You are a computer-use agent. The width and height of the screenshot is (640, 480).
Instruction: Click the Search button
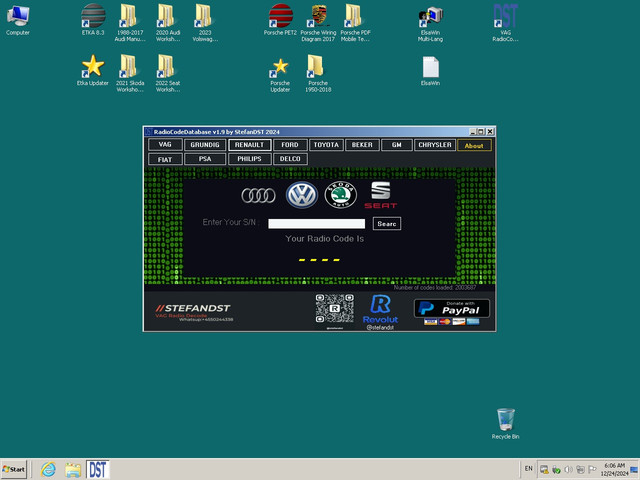coord(387,224)
